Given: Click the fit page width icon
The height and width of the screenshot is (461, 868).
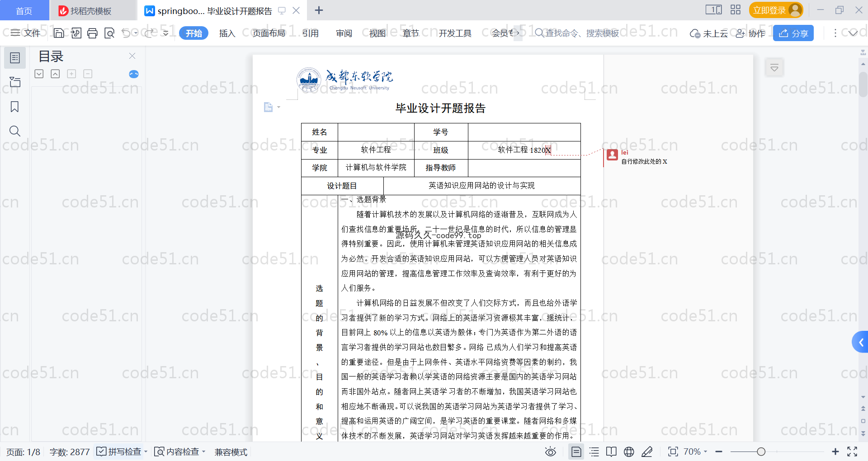Looking at the screenshot, I should (x=673, y=452).
